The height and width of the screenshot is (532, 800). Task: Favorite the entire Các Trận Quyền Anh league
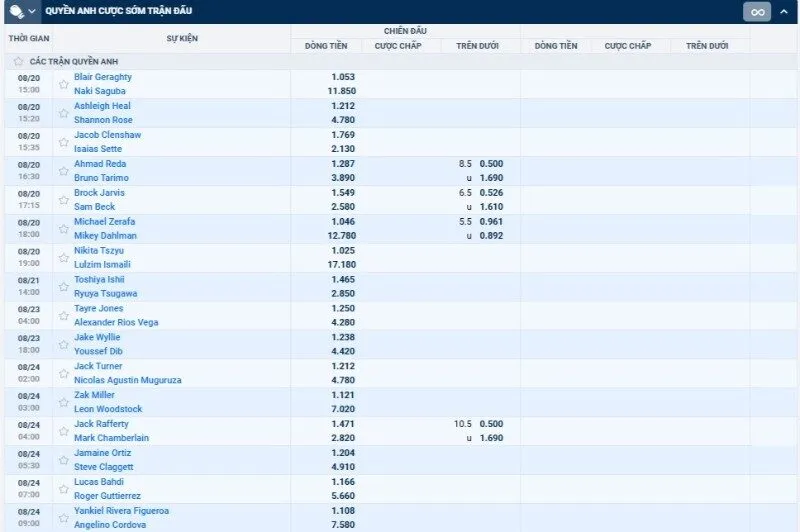[19, 61]
